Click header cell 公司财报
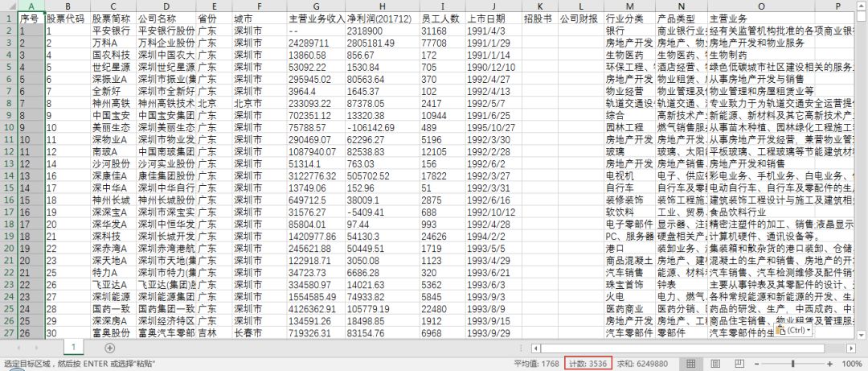This screenshot has width=868, height=371. click(580, 19)
